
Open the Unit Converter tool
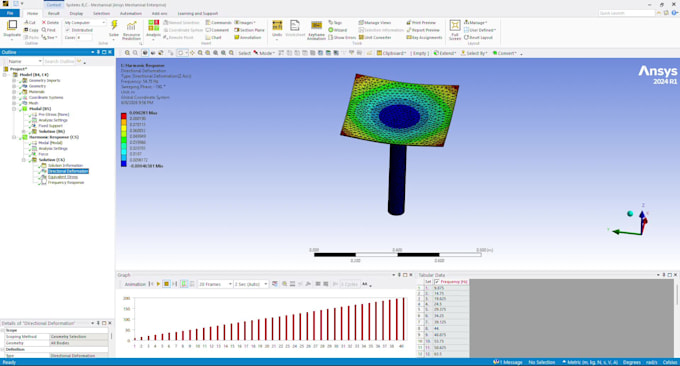tap(375, 37)
